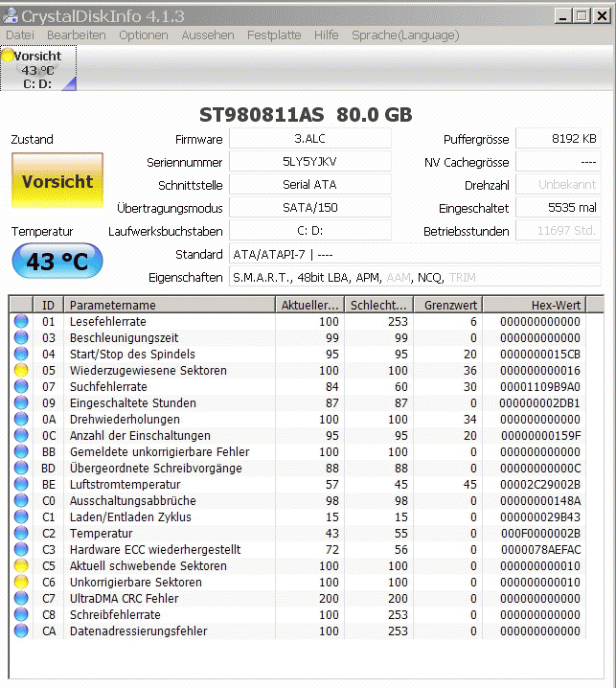Click the status dot for Gemeldete unkorrigierbare Fehler
Viewport: 616px width, 688px height.
tap(21, 451)
